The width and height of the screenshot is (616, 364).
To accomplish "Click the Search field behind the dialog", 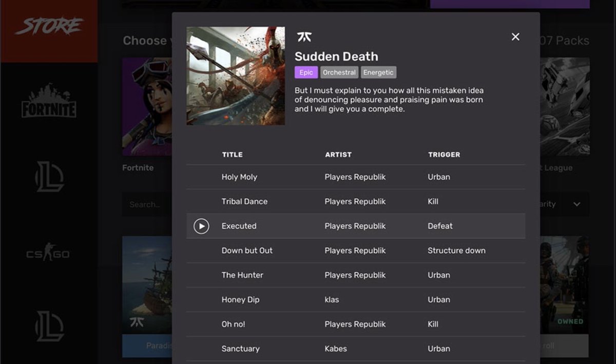I will (147, 204).
